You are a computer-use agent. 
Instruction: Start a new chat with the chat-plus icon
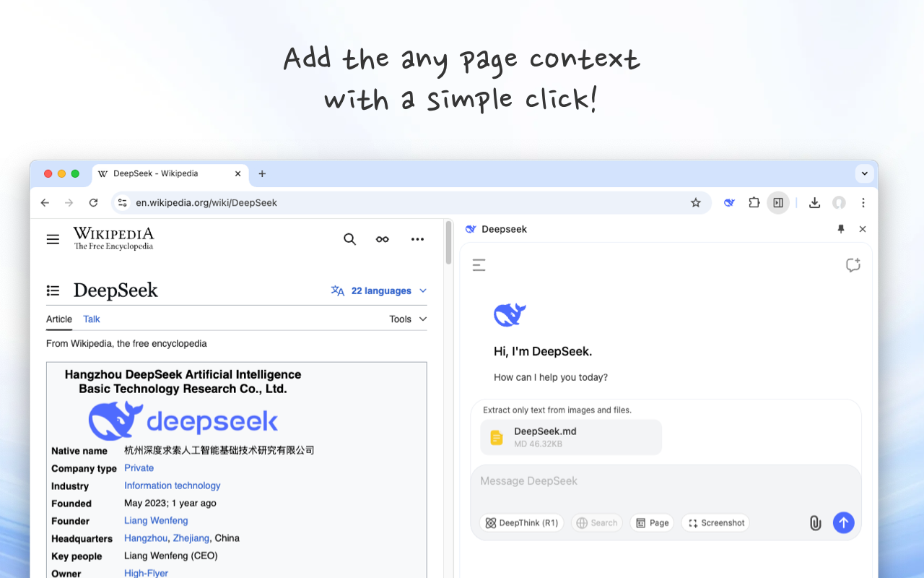click(x=853, y=265)
